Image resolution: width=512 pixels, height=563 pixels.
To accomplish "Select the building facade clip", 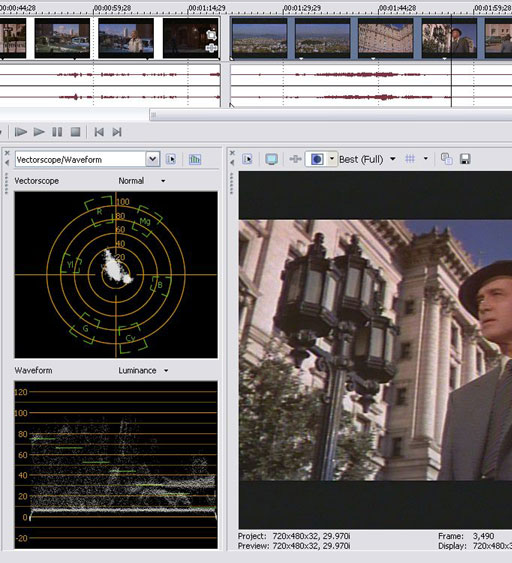I will point(386,38).
